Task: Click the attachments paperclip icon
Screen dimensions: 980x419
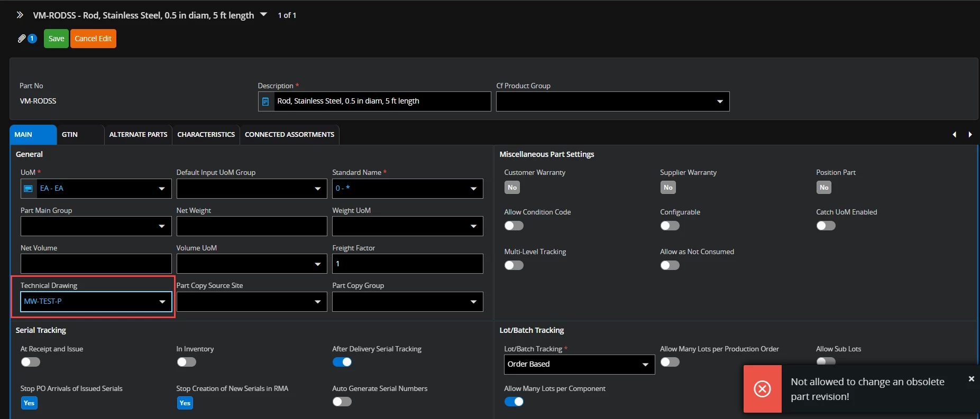Action: (22, 39)
